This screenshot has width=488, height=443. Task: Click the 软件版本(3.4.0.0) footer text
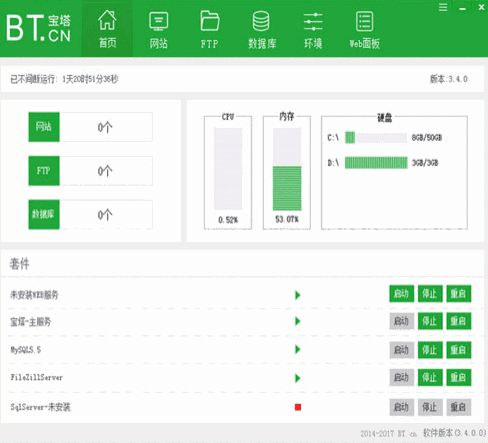[455, 433]
